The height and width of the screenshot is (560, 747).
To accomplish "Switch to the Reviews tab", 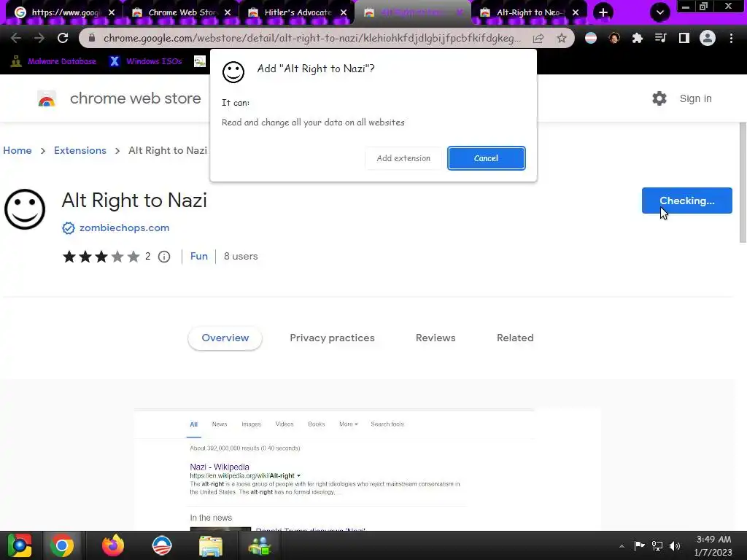I will coord(436,338).
